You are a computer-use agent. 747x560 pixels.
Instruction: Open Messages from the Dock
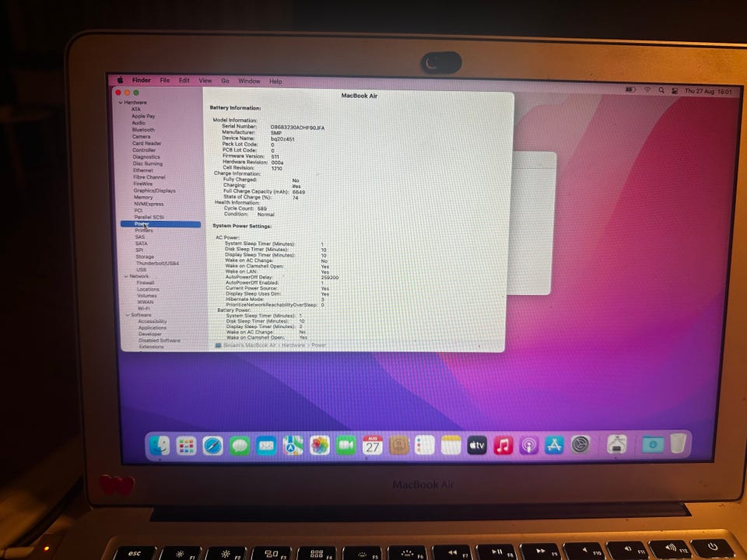(239, 446)
